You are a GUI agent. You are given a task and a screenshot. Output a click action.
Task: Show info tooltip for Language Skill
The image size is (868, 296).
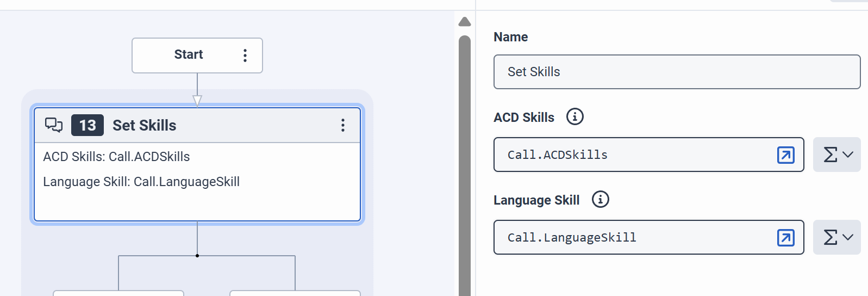coord(600,200)
